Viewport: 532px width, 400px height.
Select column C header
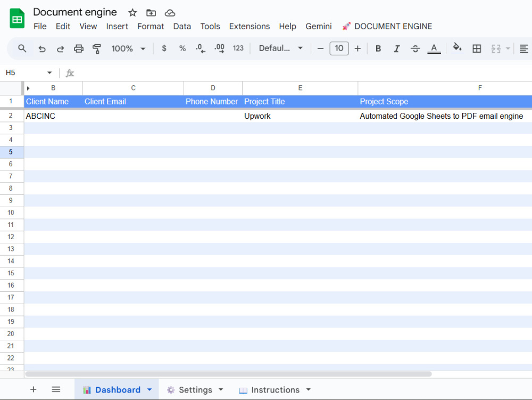pyautogui.click(x=134, y=88)
